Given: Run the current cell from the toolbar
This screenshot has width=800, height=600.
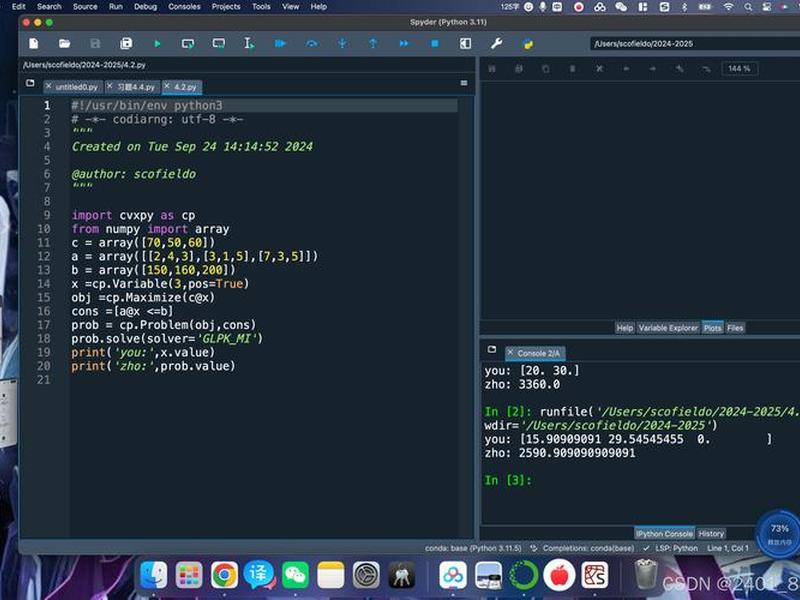Looking at the screenshot, I should [x=188, y=44].
